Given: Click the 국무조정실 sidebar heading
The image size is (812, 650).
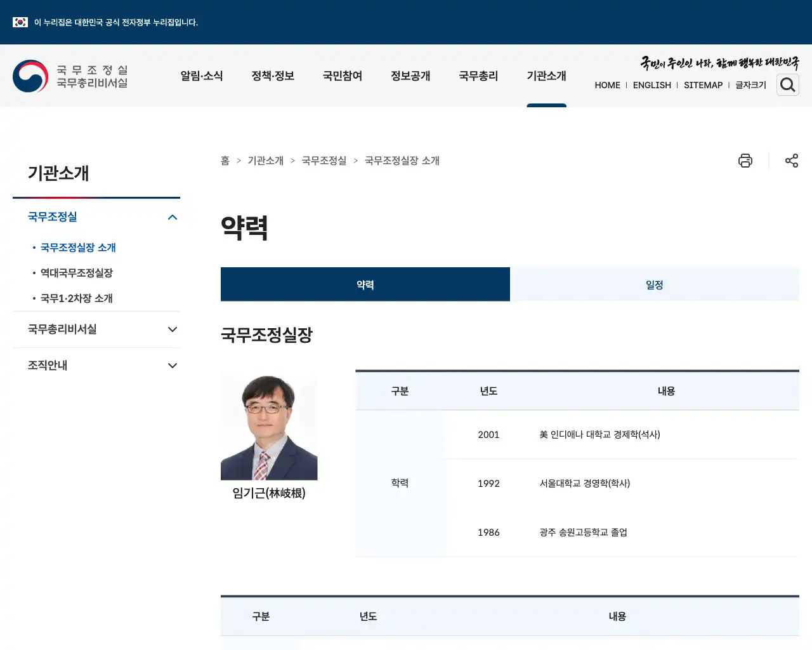Looking at the screenshot, I should coord(53,217).
